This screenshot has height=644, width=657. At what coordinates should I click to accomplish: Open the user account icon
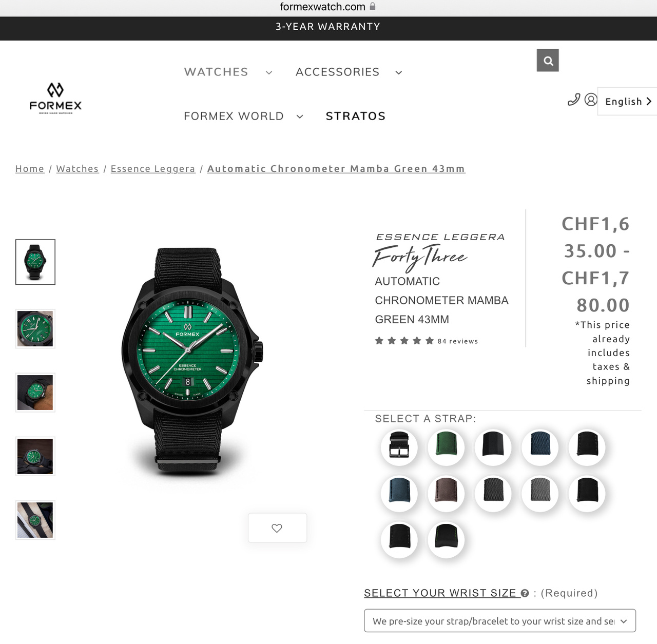[x=591, y=100]
